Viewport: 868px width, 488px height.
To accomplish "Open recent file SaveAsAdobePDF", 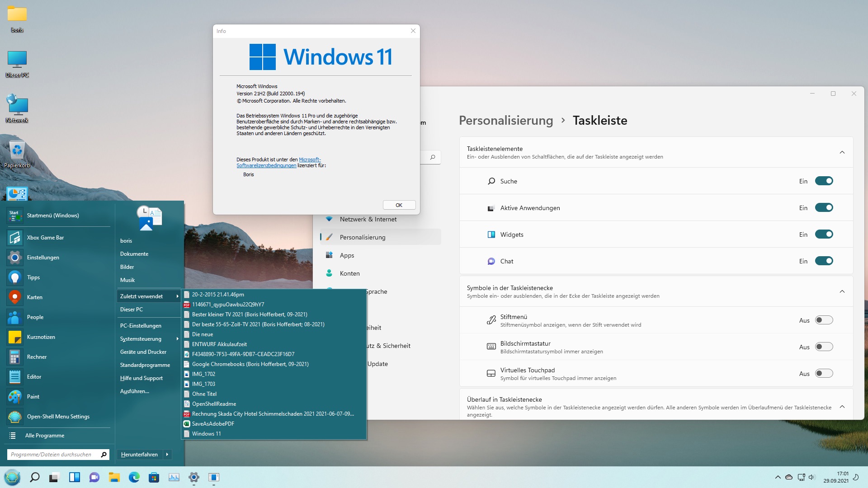I will point(274,424).
